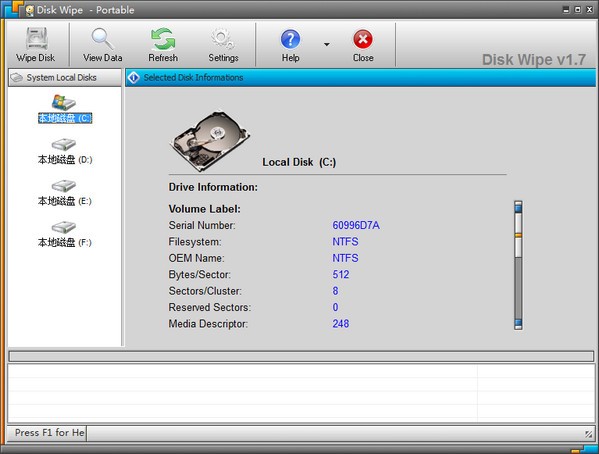Click the OEM Name NTFS value
Viewport: 599px width, 454px height.
(x=345, y=258)
